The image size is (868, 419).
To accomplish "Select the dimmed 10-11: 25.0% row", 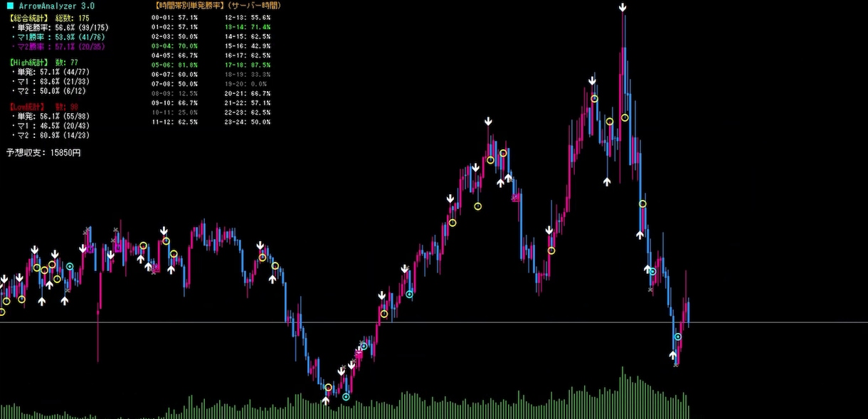I will tap(175, 112).
